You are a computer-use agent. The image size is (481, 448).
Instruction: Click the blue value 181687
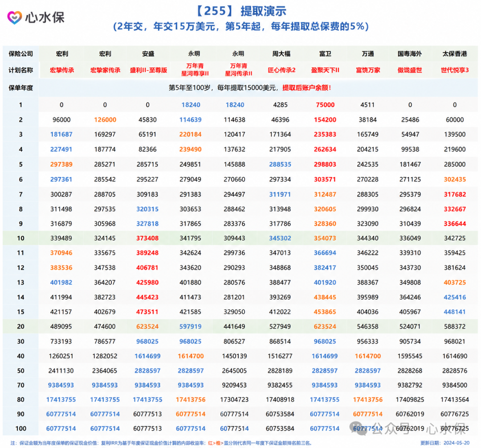click(61, 134)
